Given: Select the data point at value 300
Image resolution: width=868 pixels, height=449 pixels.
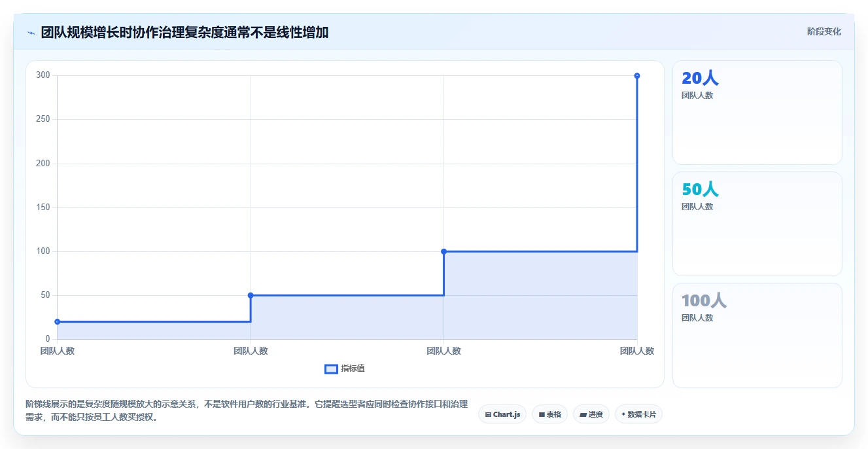Looking at the screenshot, I should pos(637,76).
